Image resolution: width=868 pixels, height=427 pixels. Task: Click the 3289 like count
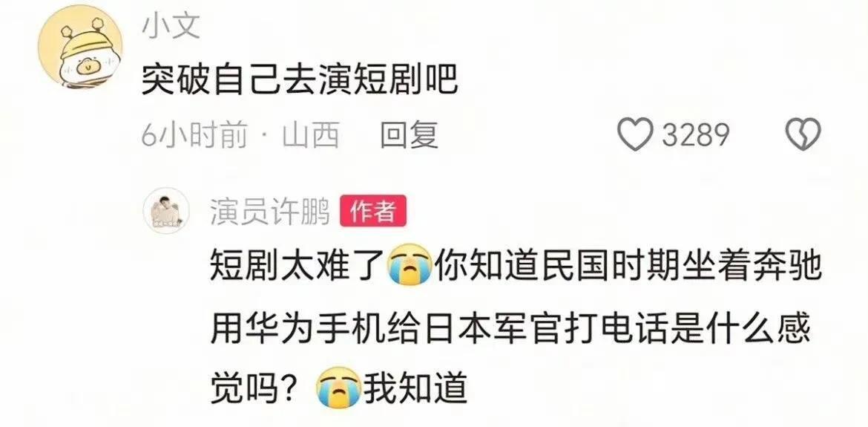pyautogui.click(x=695, y=134)
